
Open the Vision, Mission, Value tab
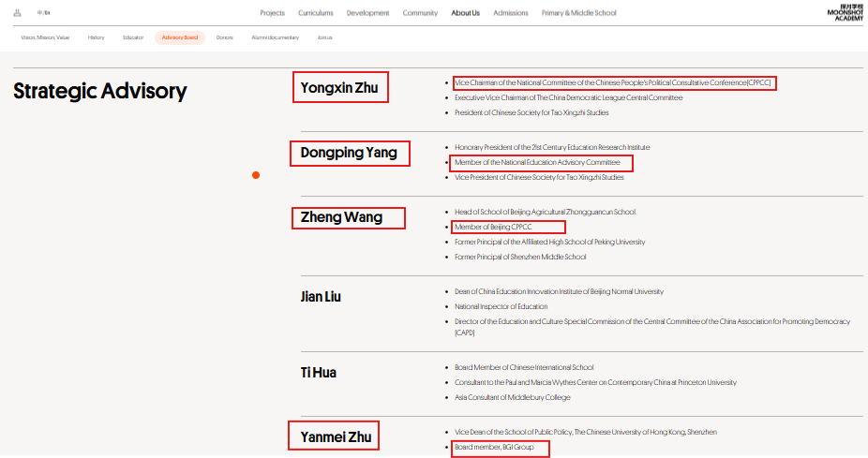[45, 37]
